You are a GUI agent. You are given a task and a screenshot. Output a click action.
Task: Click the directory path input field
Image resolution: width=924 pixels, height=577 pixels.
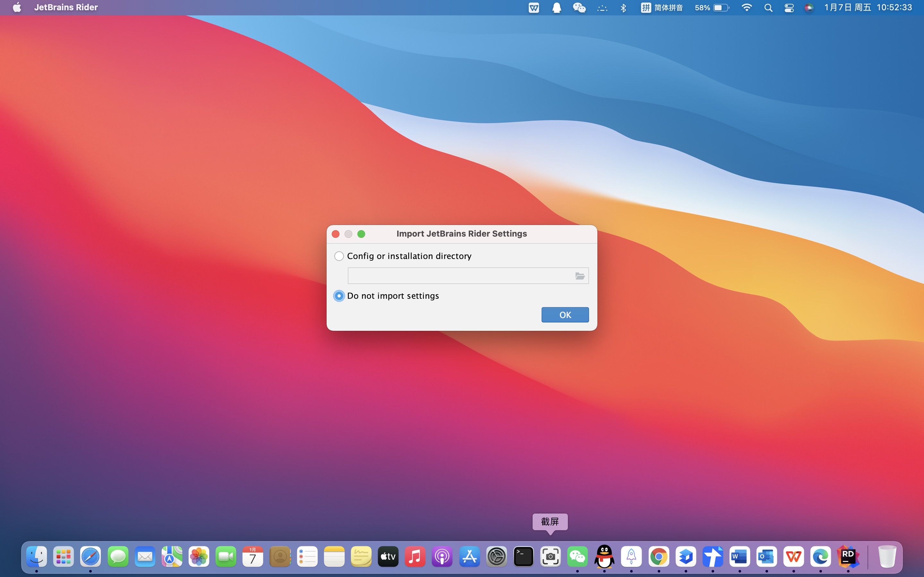(x=458, y=276)
